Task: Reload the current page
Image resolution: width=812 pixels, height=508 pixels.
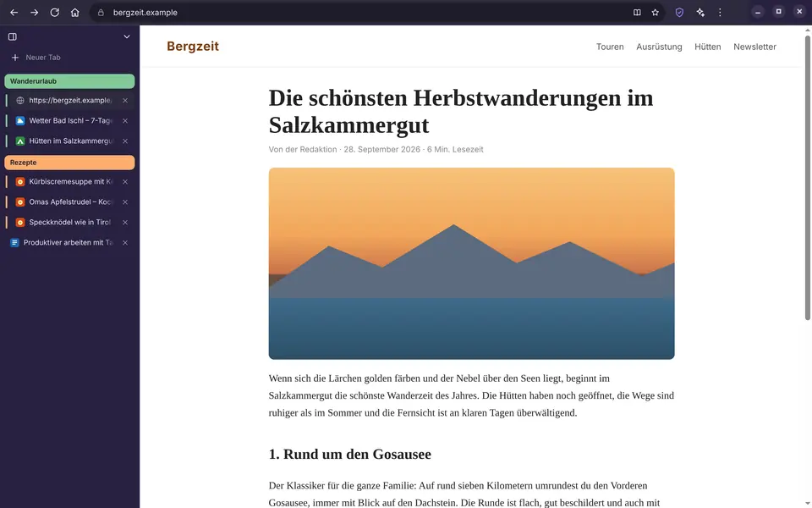Action: (54, 13)
